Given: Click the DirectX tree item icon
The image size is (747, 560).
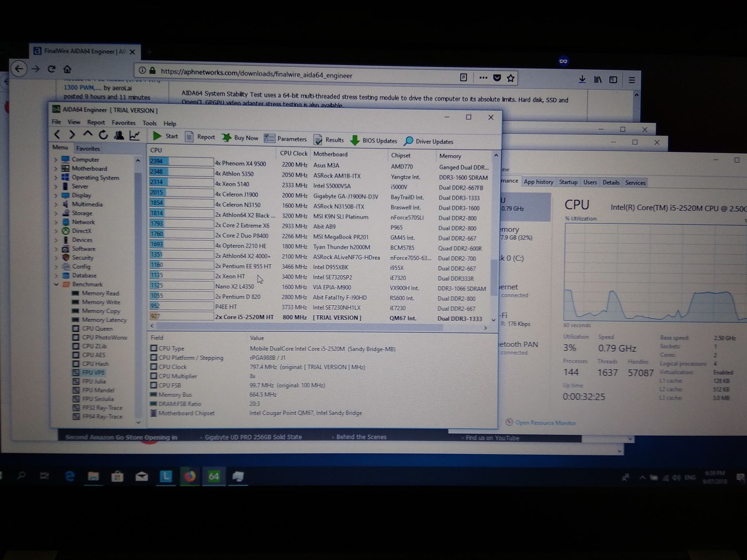Looking at the screenshot, I should (x=65, y=231).
